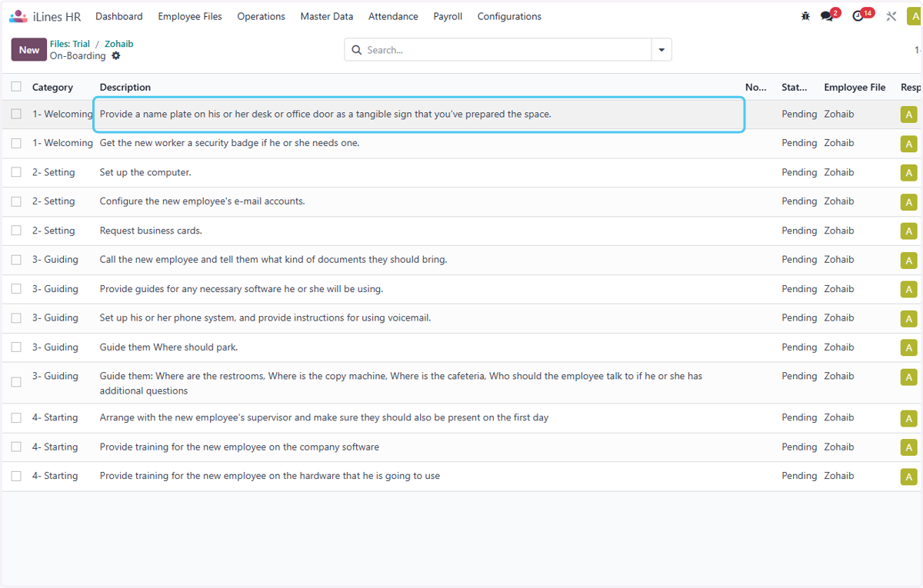The width and height of the screenshot is (923, 588).
Task: Click responsible avatar in e-mail accounts row
Action: (909, 202)
